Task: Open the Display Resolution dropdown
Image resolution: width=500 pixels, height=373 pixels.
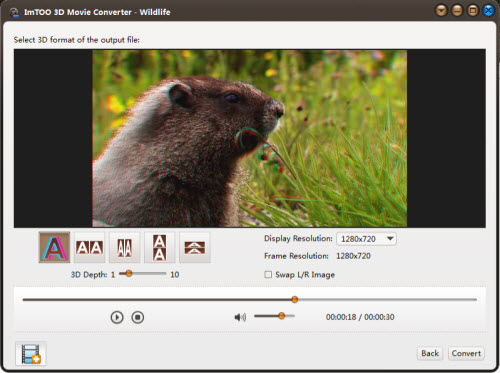Action: pyautogui.click(x=366, y=239)
